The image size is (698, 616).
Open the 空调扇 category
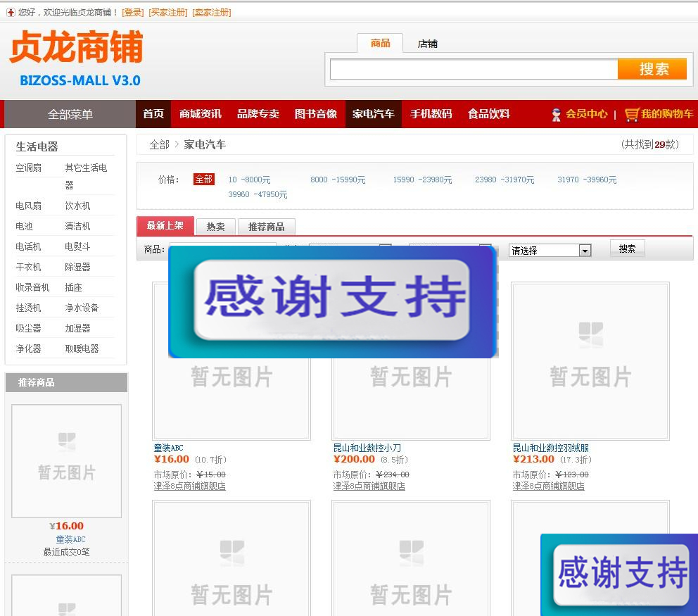point(28,168)
